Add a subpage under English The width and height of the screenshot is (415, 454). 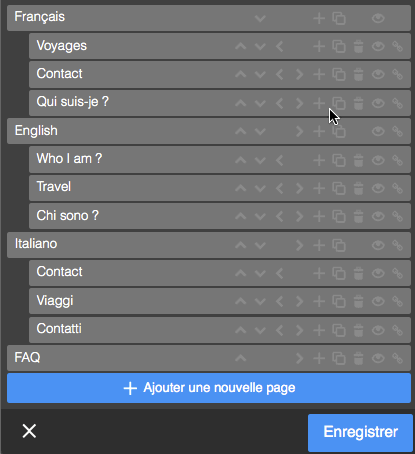click(x=319, y=131)
